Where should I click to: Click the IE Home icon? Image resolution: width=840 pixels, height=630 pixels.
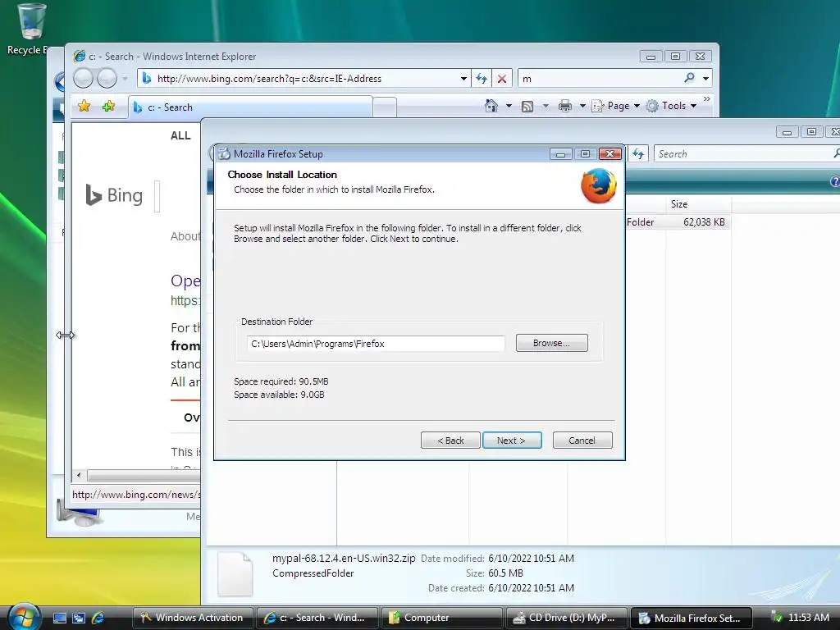(491, 106)
